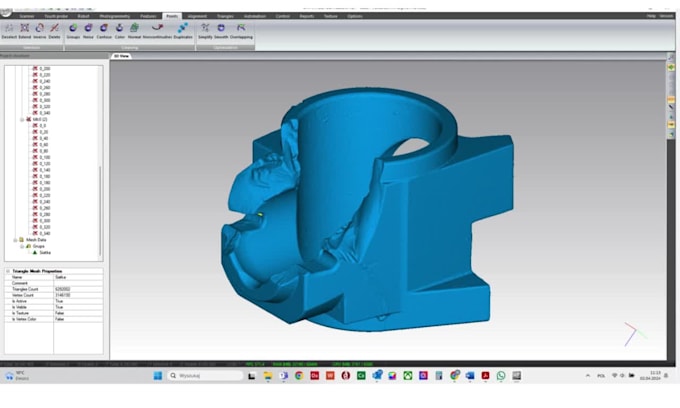Collapse the Groups tree node

(x=22, y=246)
